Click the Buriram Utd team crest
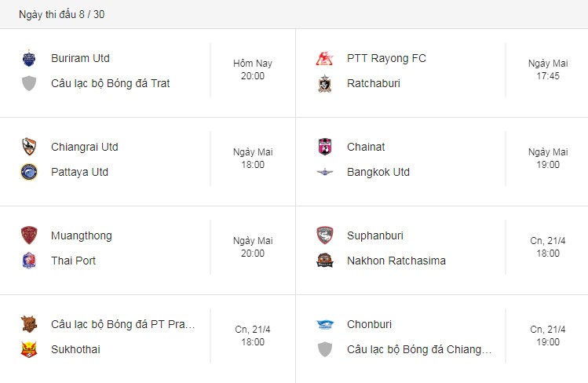The image size is (588, 383). tap(29, 58)
